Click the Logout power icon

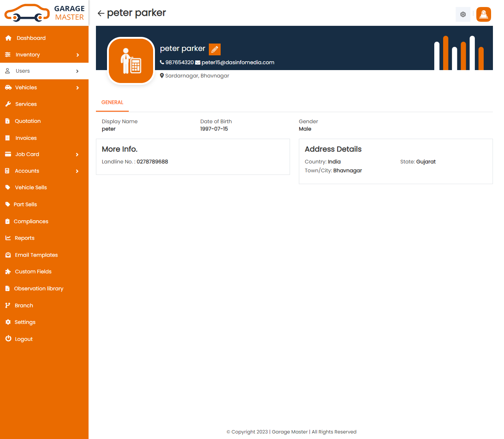(x=8, y=339)
